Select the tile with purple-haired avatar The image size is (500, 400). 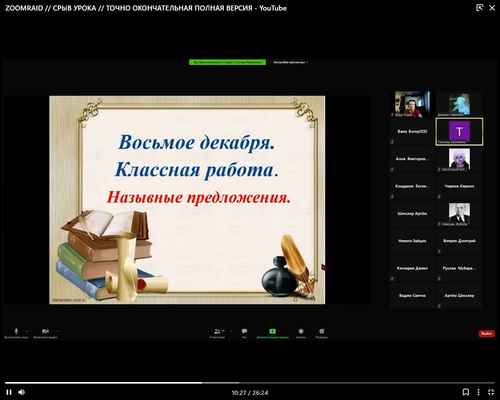[x=459, y=159]
